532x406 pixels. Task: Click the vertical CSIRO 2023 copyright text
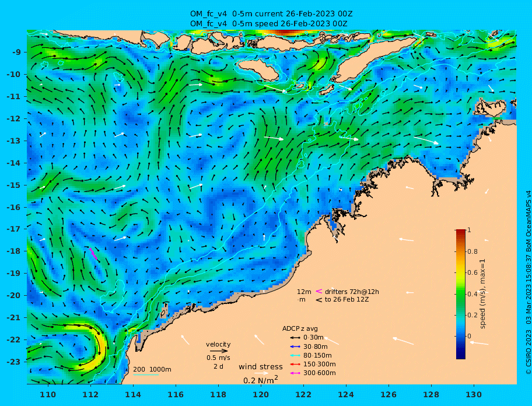click(528, 282)
